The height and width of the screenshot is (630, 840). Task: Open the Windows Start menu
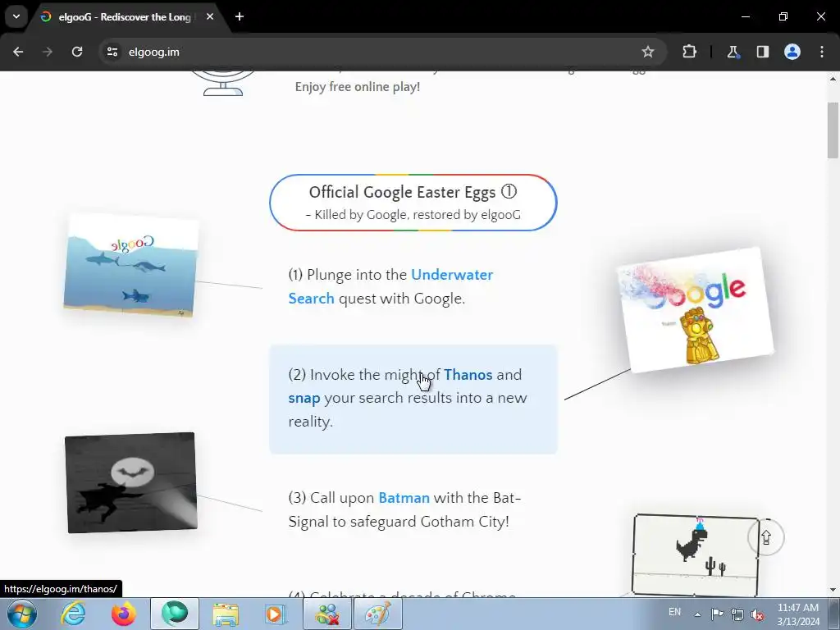pos(21,614)
